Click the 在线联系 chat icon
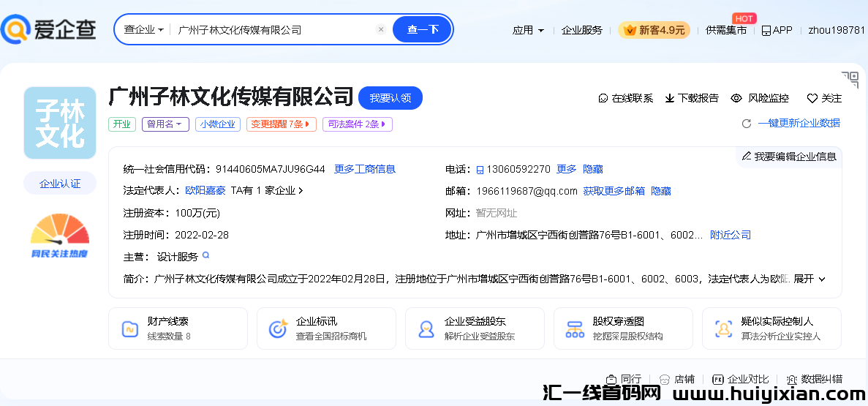 603,98
